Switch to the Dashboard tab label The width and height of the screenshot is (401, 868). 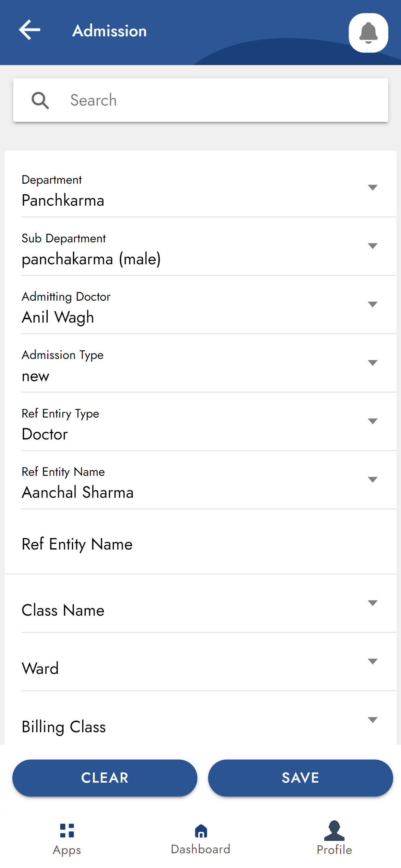coord(201,849)
